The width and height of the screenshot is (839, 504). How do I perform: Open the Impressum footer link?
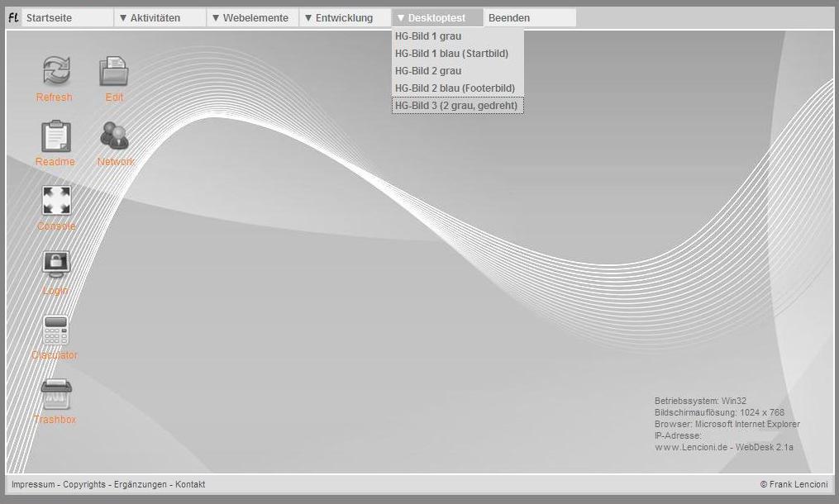click(33, 485)
